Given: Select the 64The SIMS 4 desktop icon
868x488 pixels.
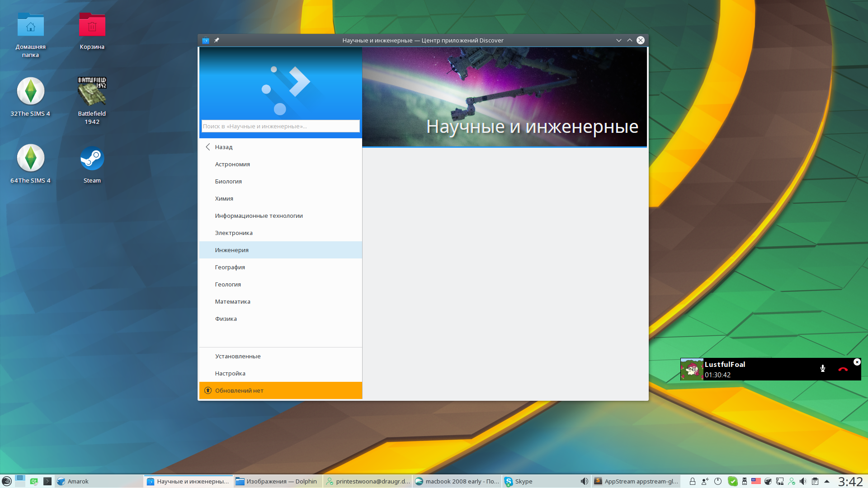Looking at the screenshot, I should click(x=31, y=164).
